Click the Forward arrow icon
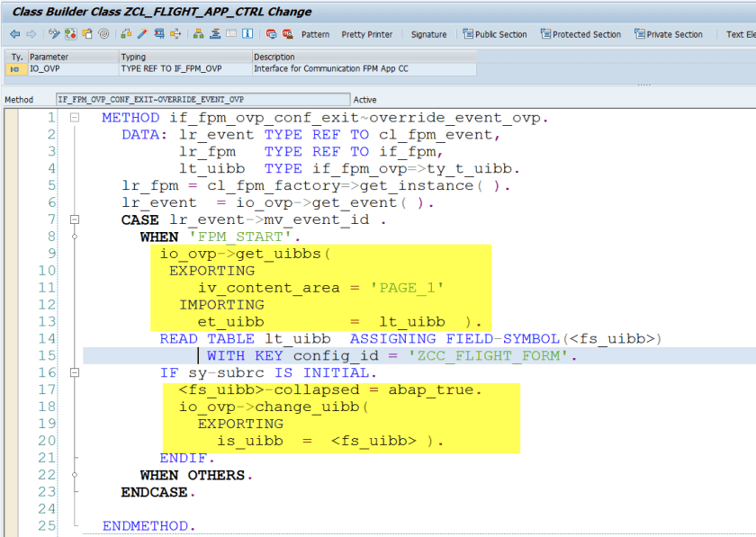 click(31, 34)
